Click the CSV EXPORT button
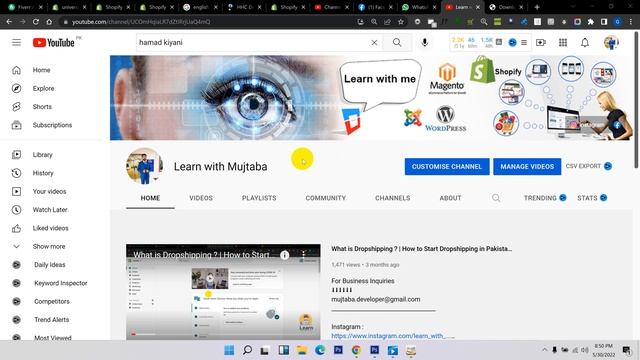 589,166
